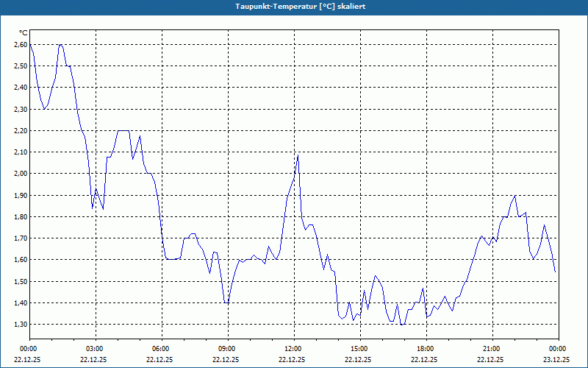Image resolution: width=588 pixels, height=368 pixels.
Task: Select the 2,50 y-axis value
Action: pos(21,66)
